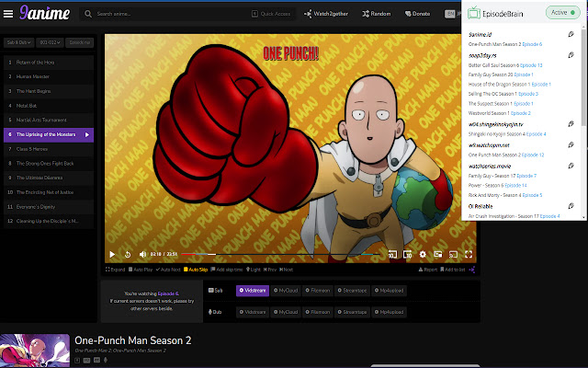
Task: Select Sub Mp4upload server
Action: [x=389, y=291]
